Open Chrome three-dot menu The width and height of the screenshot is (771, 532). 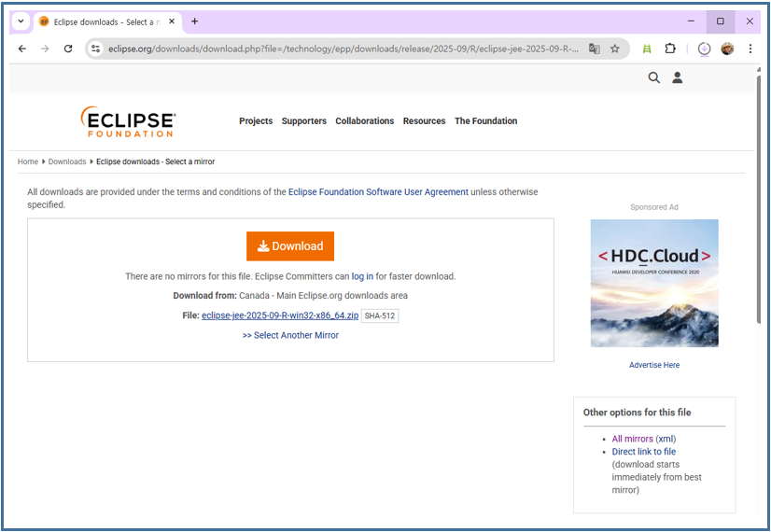coord(750,49)
